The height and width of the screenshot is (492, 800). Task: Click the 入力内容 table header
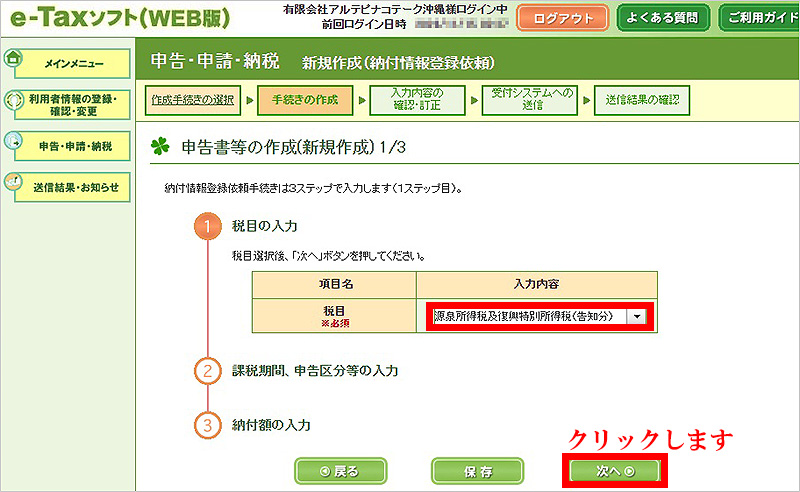(x=537, y=285)
